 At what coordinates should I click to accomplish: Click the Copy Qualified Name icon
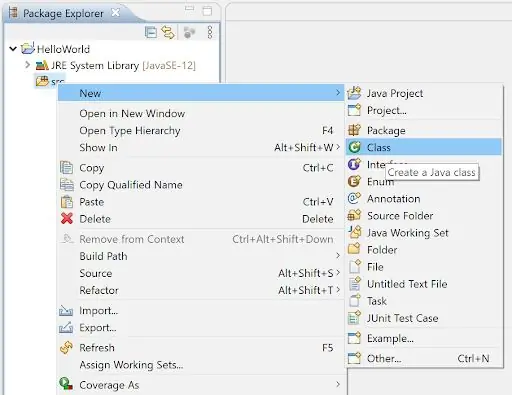pos(67,185)
